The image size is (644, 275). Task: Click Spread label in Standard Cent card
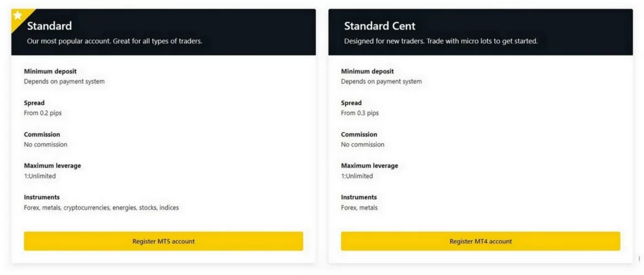pyautogui.click(x=351, y=103)
